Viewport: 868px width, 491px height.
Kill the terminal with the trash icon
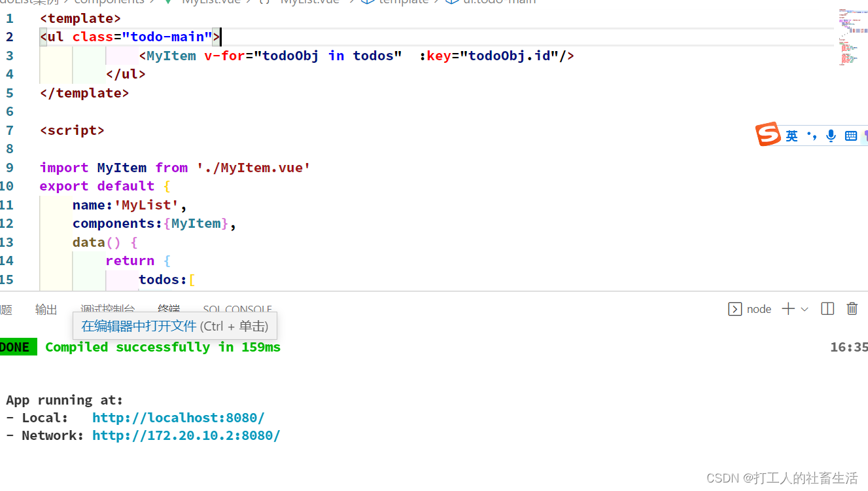[x=852, y=308]
